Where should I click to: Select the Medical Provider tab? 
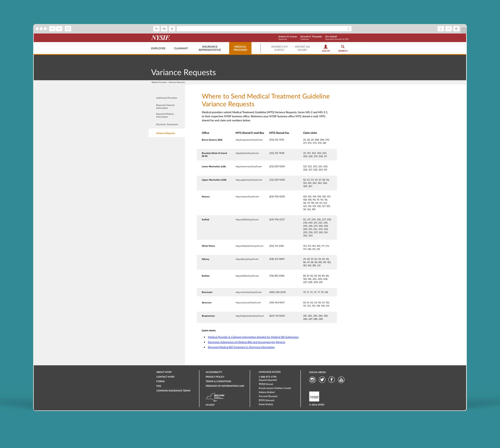(240, 48)
